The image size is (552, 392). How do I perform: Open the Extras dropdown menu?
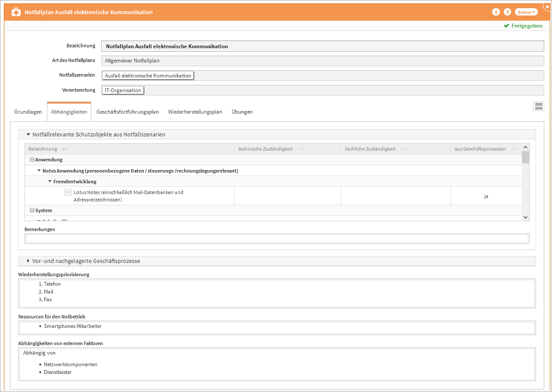point(526,12)
